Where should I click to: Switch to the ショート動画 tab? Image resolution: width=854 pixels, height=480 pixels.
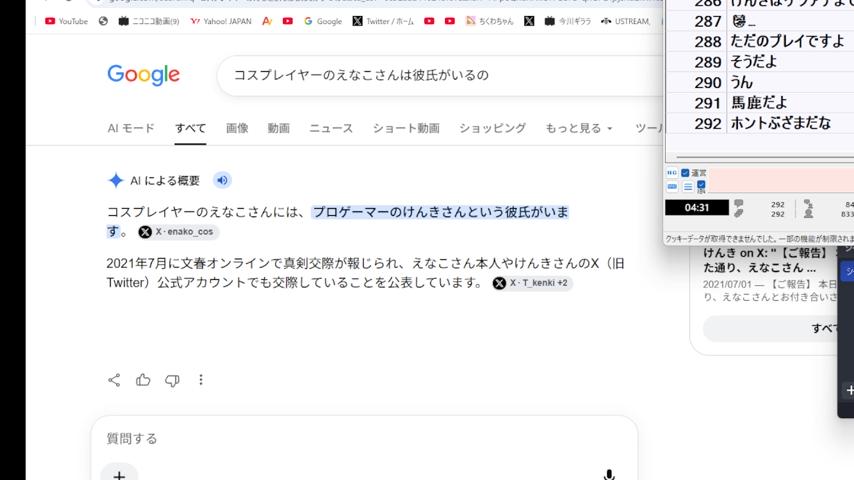click(406, 128)
